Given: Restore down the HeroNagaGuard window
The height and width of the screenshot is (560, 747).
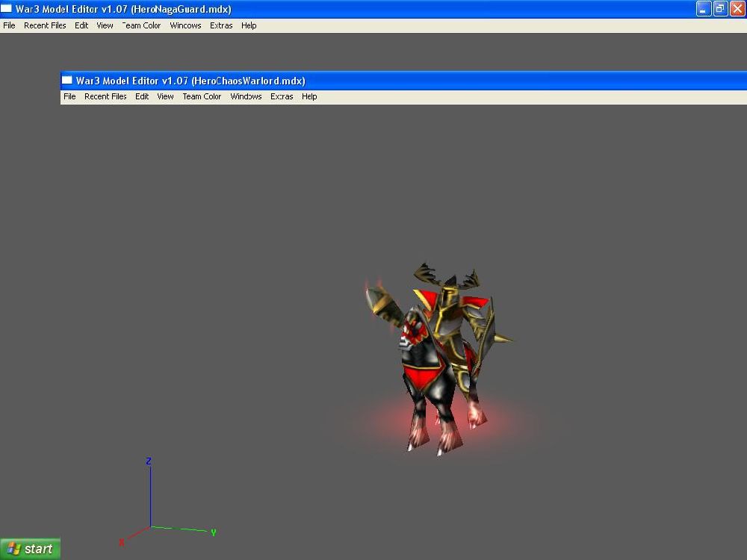Looking at the screenshot, I should [x=720, y=8].
